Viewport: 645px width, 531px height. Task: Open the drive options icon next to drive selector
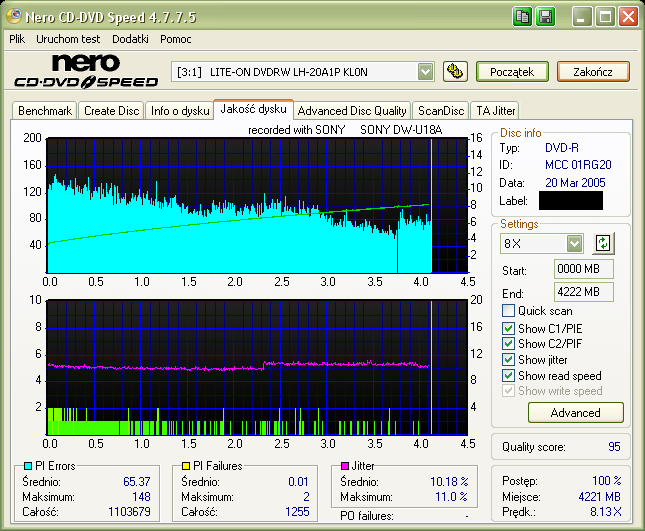pos(455,72)
